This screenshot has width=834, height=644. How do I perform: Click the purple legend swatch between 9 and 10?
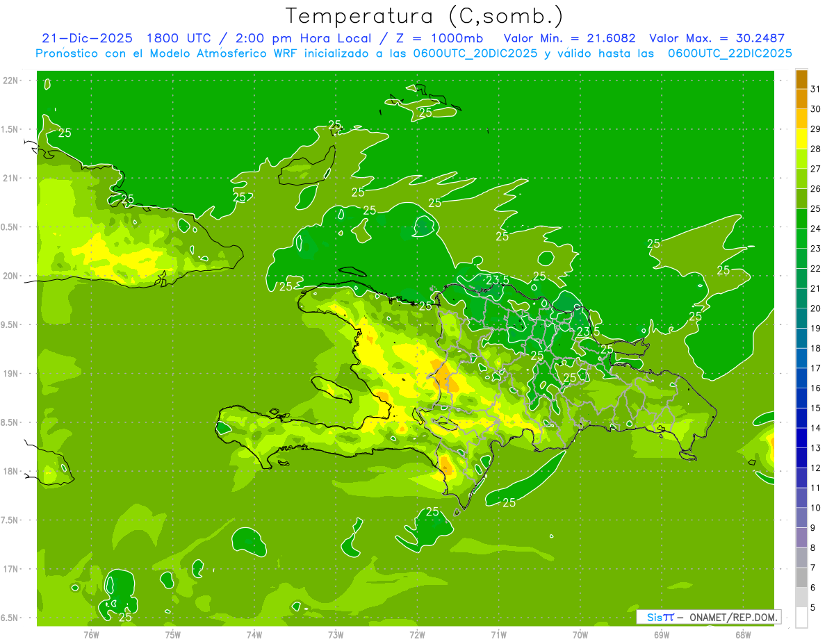(801, 518)
